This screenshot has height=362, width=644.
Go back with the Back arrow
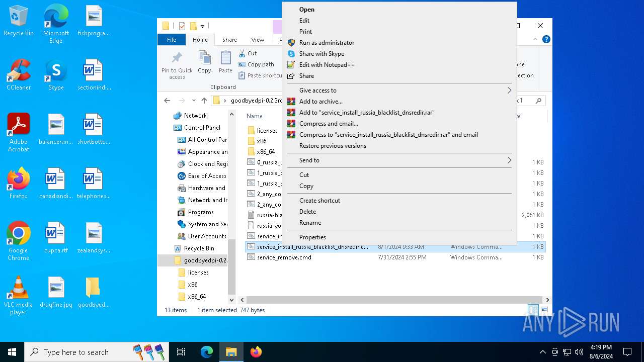[x=167, y=101]
